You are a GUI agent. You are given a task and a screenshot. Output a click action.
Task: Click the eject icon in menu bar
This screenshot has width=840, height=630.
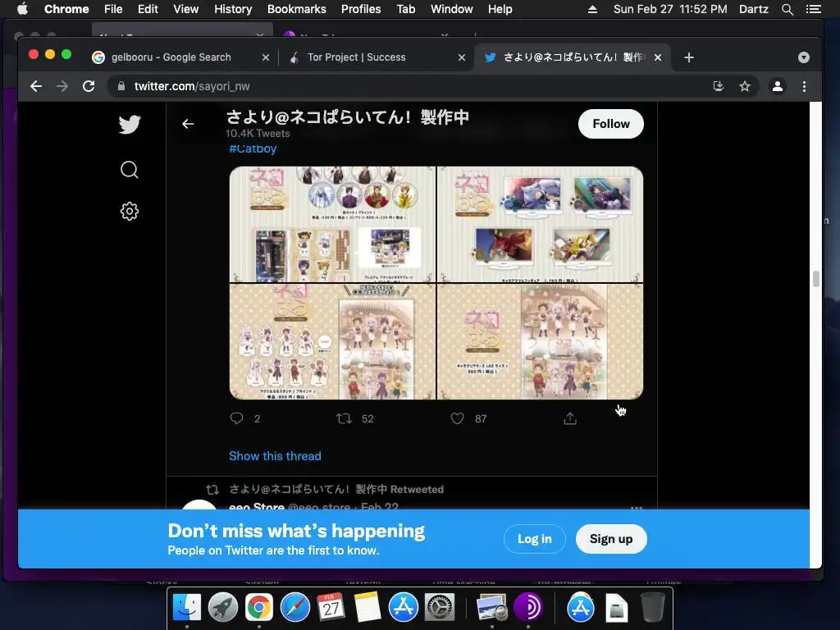point(592,9)
